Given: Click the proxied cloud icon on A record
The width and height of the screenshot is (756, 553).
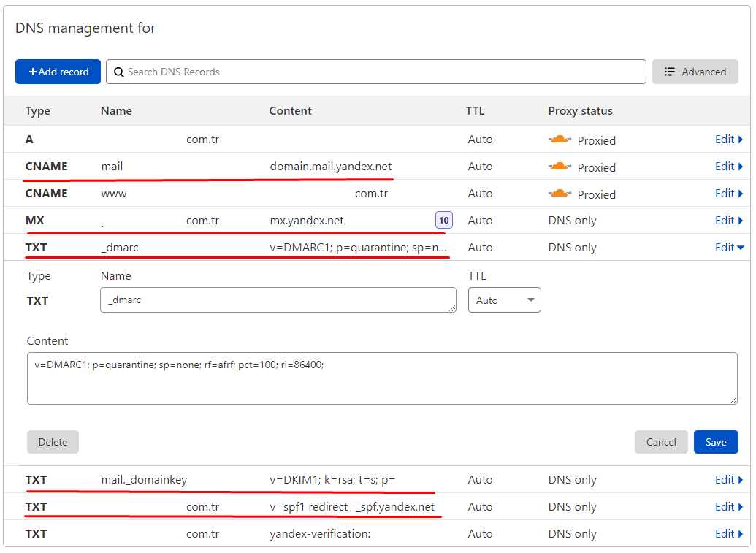Looking at the screenshot, I should point(560,140).
